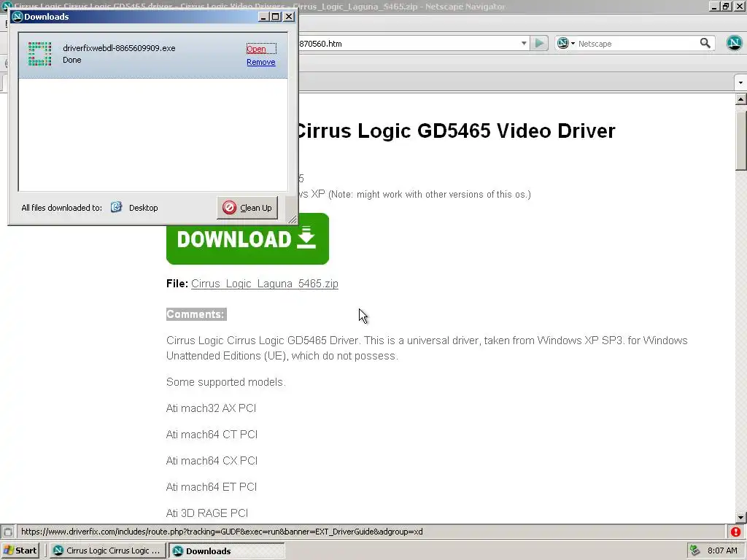Image resolution: width=747 pixels, height=560 pixels.
Task: Open the Windows Start menu
Action: tap(20, 551)
